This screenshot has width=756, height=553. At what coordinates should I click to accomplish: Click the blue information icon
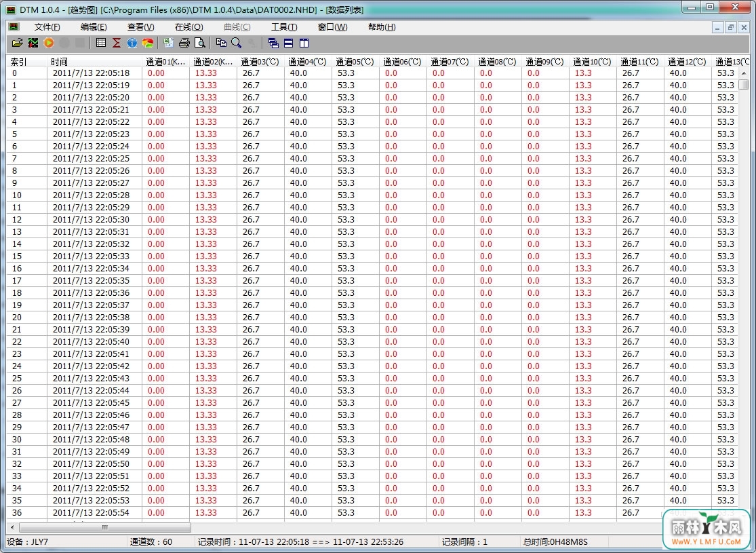pos(132,43)
